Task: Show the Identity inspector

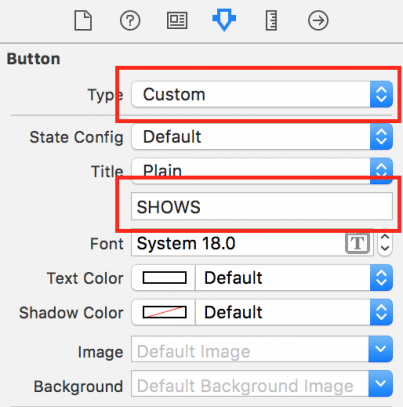Action: pyautogui.click(x=177, y=20)
